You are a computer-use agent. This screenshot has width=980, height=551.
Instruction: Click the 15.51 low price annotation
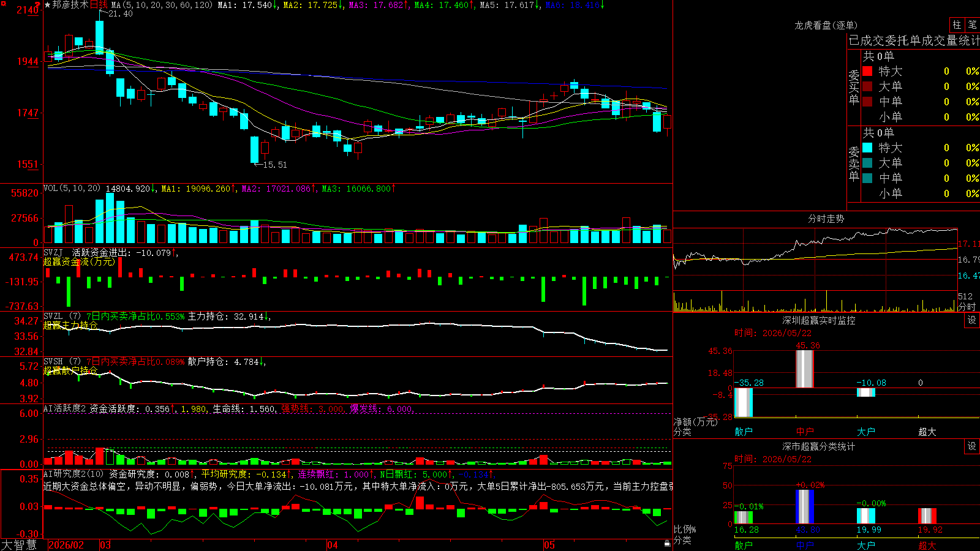click(x=275, y=165)
